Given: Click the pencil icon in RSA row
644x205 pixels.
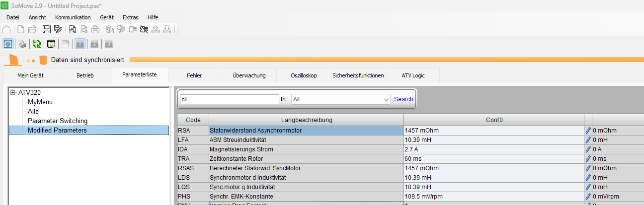Looking at the screenshot, I should 588,131.
